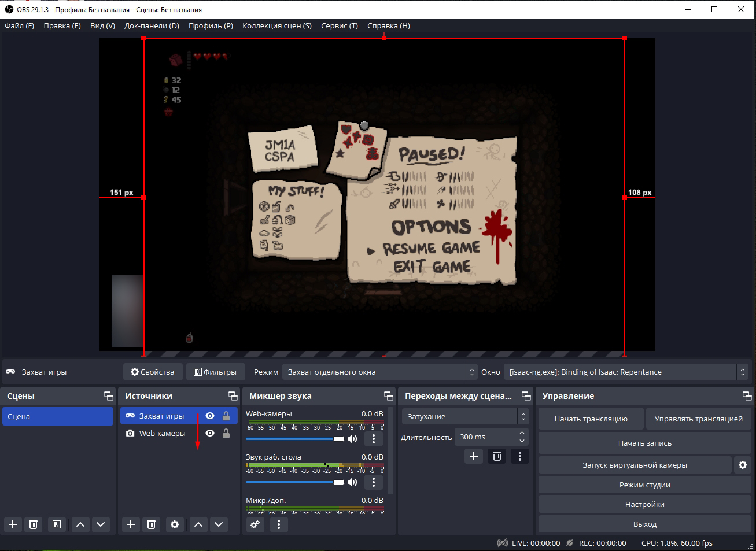Click Запуск виртуальной камеры button
The width and height of the screenshot is (756, 551).
[635, 465]
